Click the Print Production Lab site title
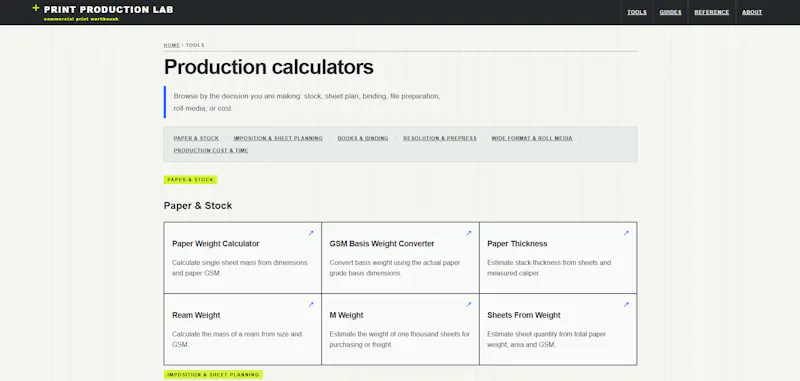Image resolution: width=800 pixels, height=381 pixels. 108,9
